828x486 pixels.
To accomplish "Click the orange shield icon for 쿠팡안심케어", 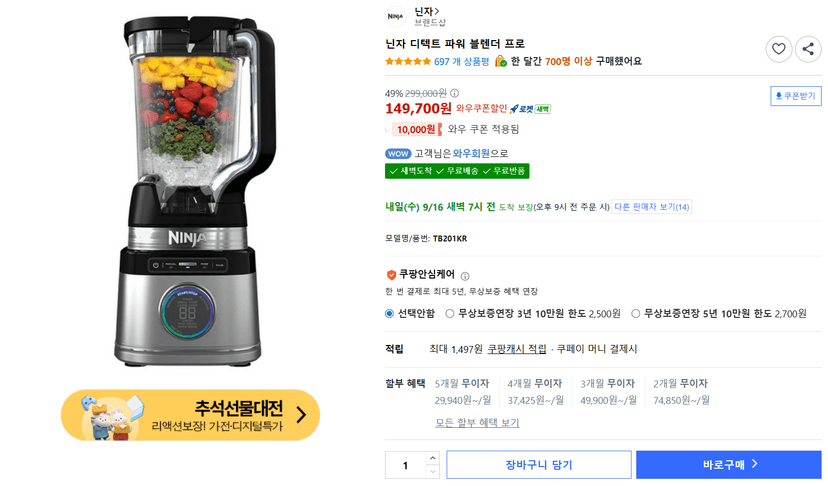I will pyautogui.click(x=391, y=275).
